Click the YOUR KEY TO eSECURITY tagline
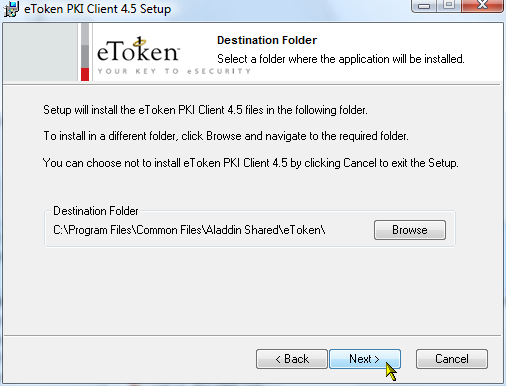This screenshot has height=386, width=506. 174,71
